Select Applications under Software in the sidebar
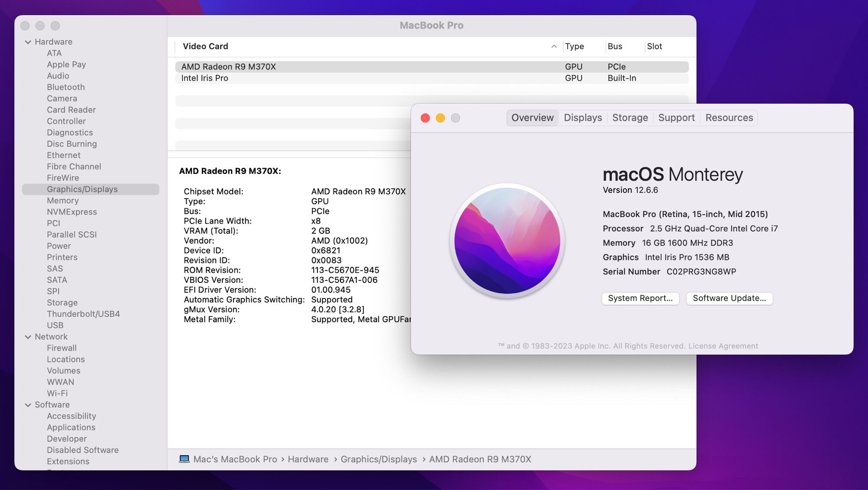The image size is (868, 490). pyautogui.click(x=71, y=427)
